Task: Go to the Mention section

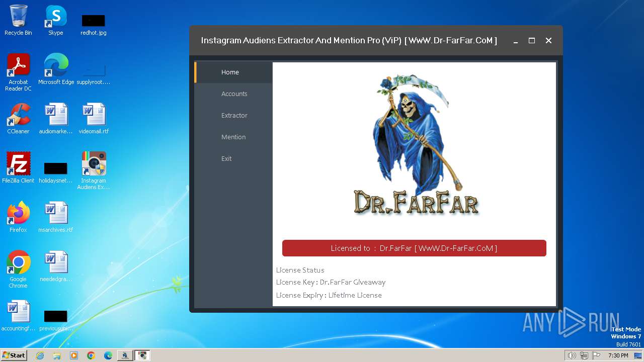Action: [234, 137]
